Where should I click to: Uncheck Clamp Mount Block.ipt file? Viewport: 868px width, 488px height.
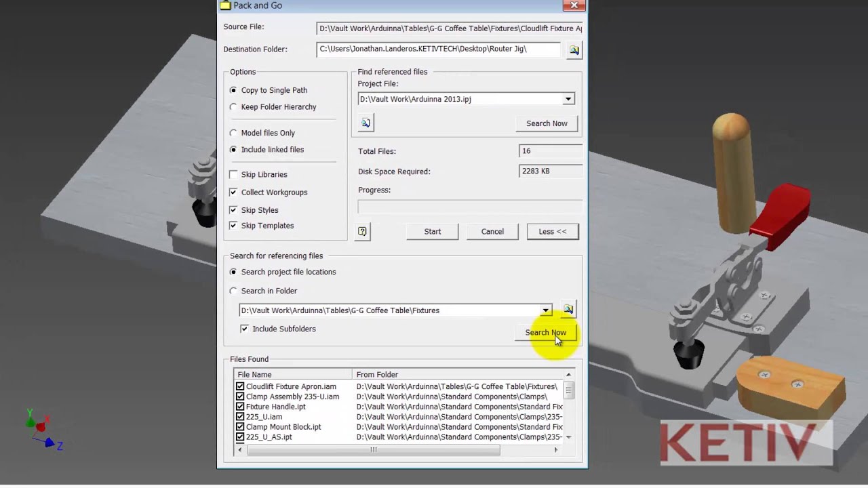pyautogui.click(x=240, y=427)
